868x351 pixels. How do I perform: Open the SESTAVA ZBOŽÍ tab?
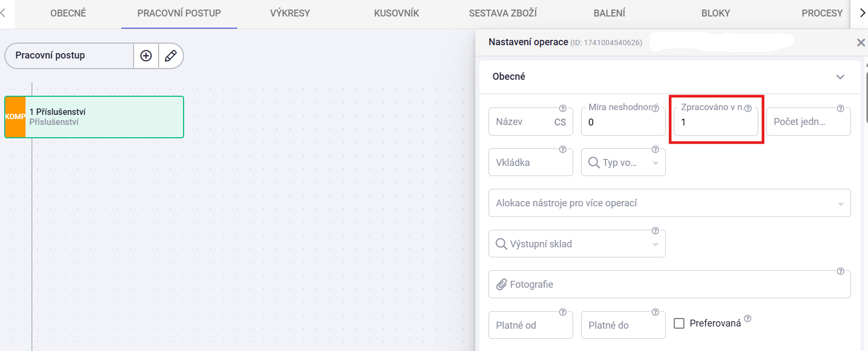point(503,13)
